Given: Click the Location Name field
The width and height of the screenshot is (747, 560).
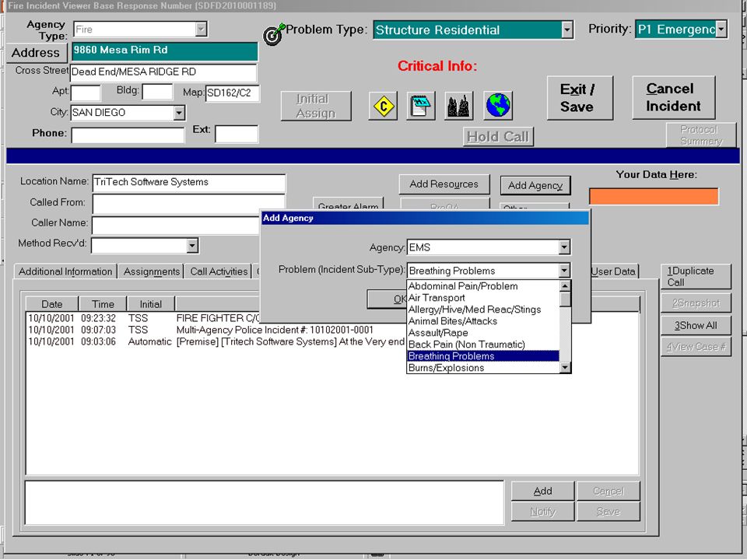Looking at the screenshot, I should 188,182.
